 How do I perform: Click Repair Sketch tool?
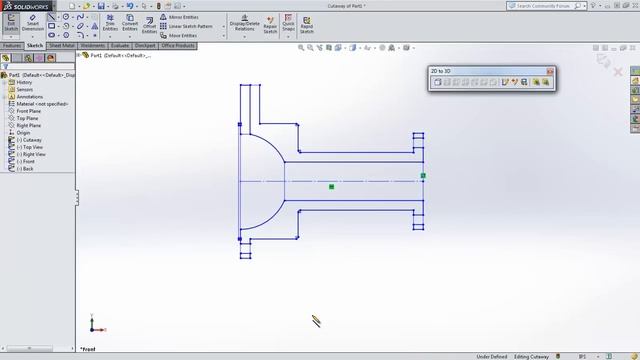[270, 25]
